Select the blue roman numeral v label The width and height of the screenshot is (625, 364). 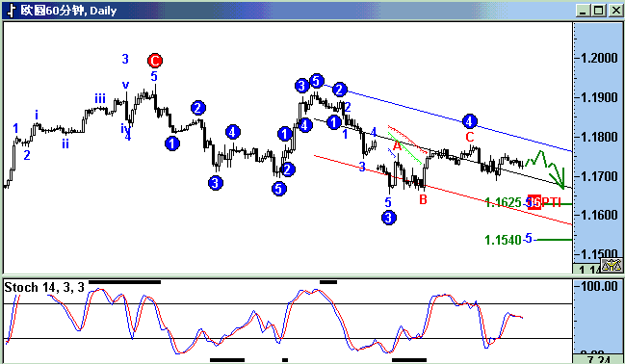click(125, 85)
